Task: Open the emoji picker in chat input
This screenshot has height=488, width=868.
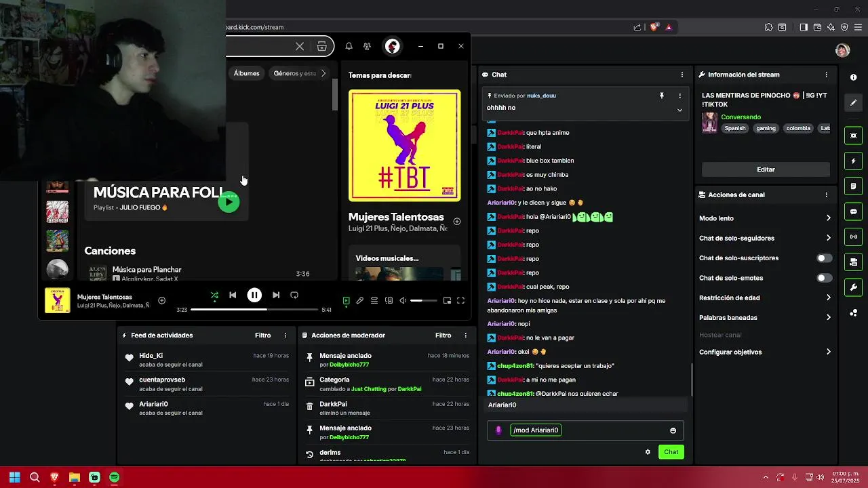Action: tap(673, 430)
